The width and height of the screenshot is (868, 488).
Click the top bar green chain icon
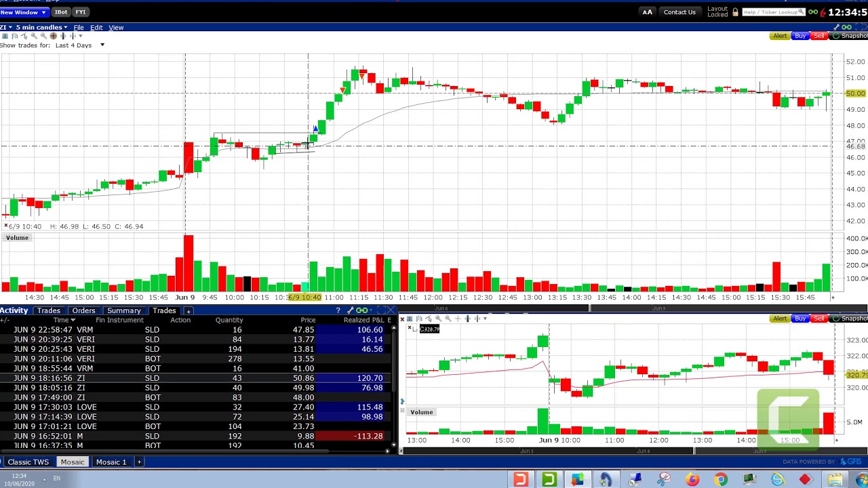click(812, 12)
